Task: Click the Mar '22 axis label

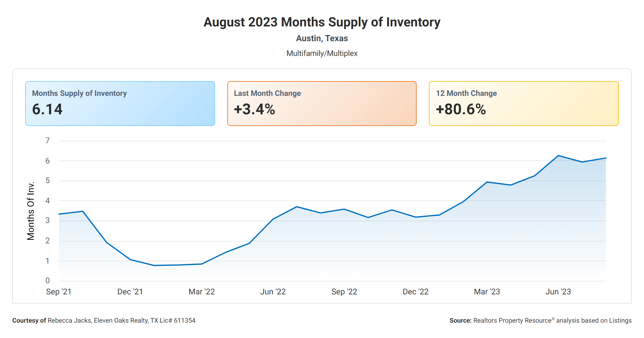Action: pyautogui.click(x=202, y=292)
